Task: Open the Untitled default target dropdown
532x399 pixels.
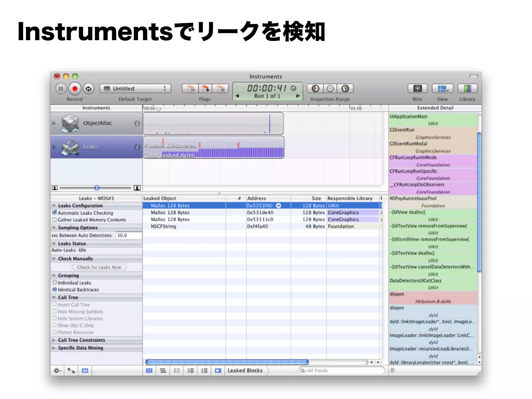Action: pos(135,89)
